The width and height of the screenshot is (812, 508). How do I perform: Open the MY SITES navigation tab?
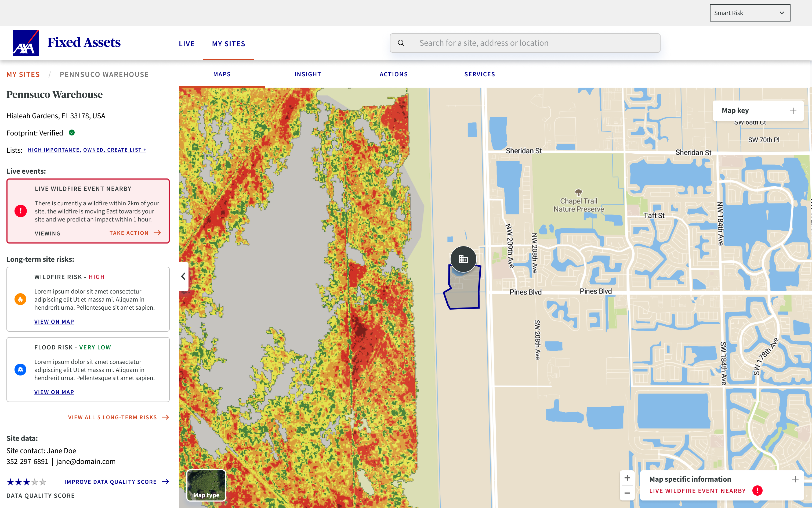[x=229, y=44]
